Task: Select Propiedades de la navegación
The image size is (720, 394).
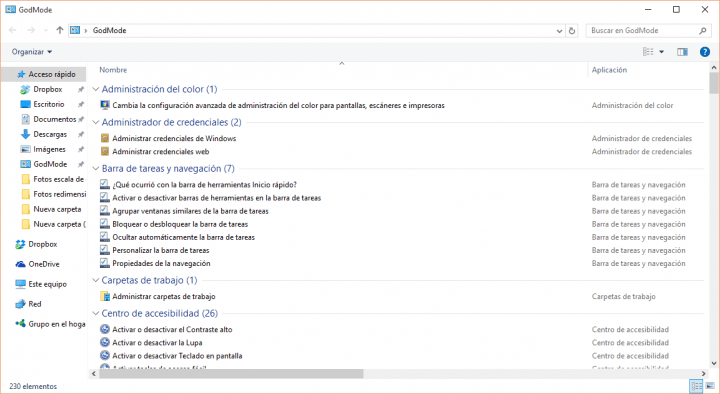Action: [161, 264]
